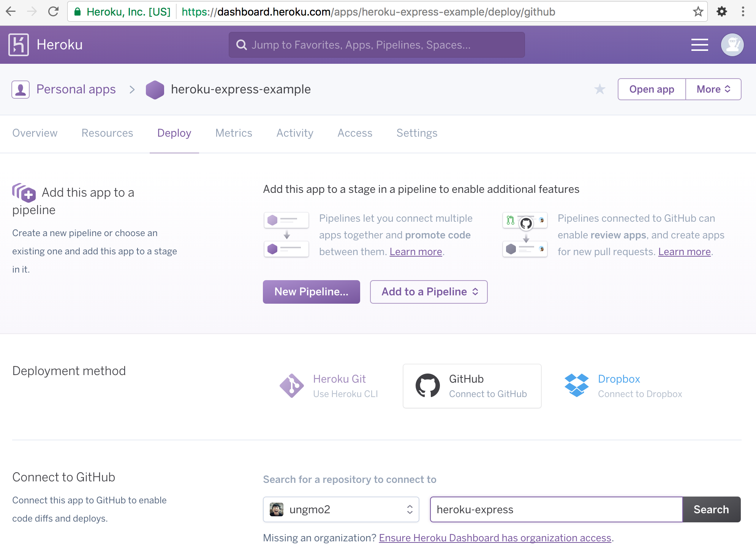Bookmark this page in the browser

698,11
